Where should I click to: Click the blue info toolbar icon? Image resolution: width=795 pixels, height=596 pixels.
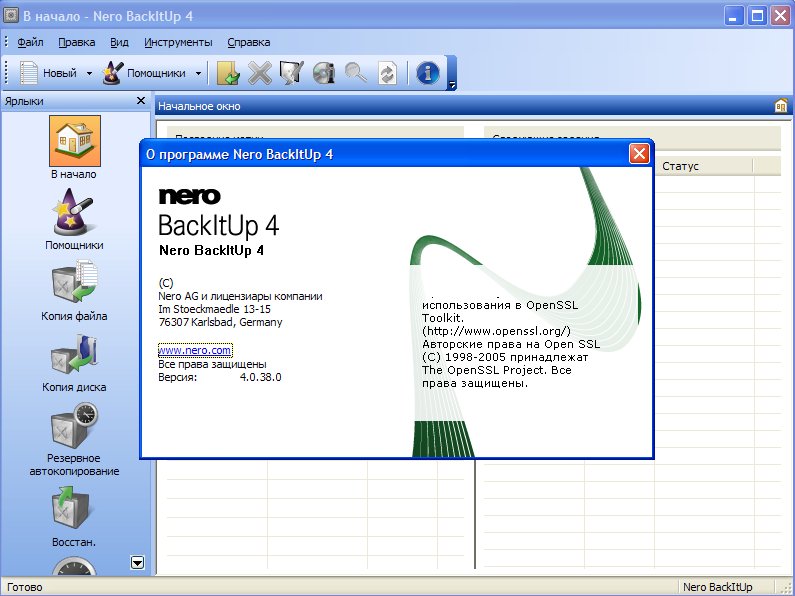[x=427, y=73]
